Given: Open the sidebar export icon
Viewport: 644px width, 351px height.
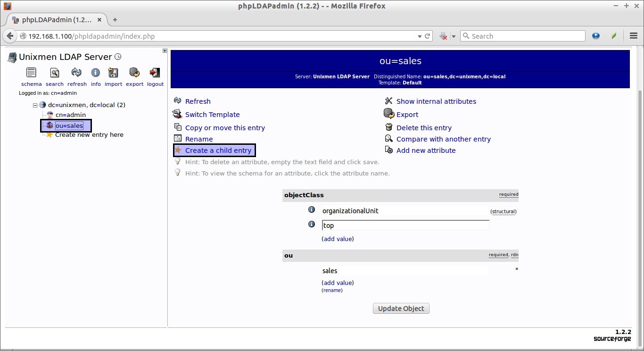Looking at the screenshot, I should (x=134, y=73).
